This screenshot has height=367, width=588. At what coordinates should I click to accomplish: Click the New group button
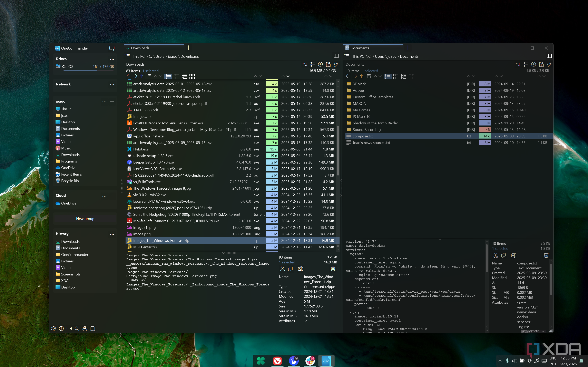pyautogui.click(x=85, y=219)
